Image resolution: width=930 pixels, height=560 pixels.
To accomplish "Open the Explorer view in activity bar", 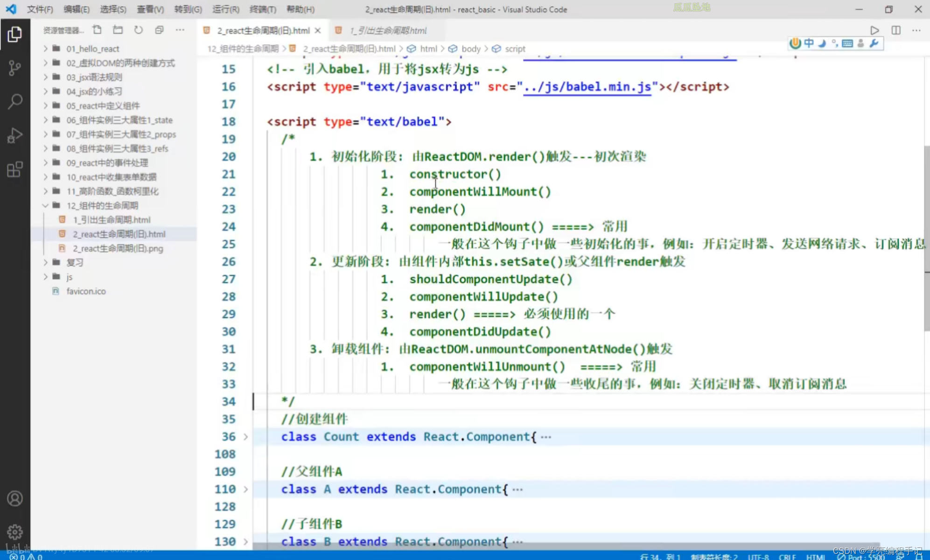I will coord(14,34).
